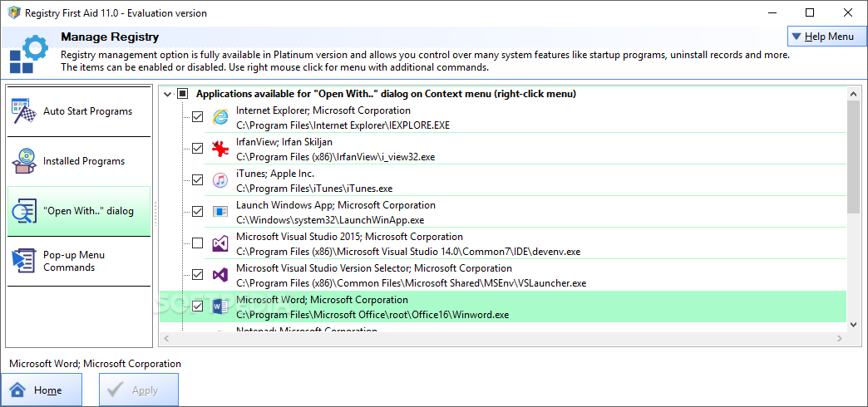
Task: Click the Auto Start Programs flag icon
Action: tap(24, 111)
